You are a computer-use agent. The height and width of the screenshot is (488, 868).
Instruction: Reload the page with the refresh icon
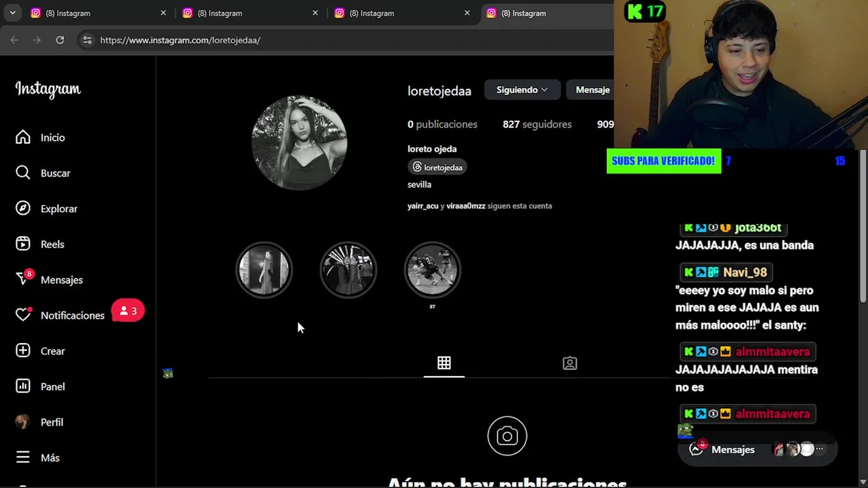click(x=60, y=40)
